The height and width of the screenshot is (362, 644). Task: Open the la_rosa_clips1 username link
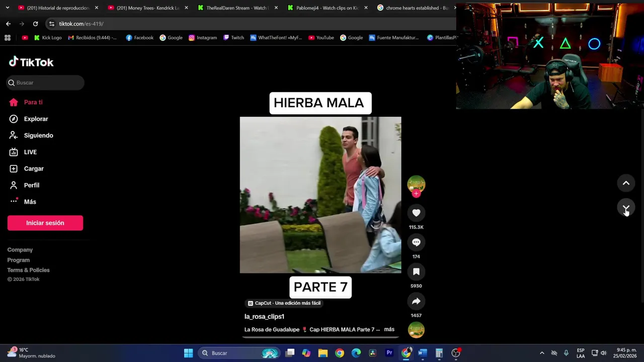point(264,316)
